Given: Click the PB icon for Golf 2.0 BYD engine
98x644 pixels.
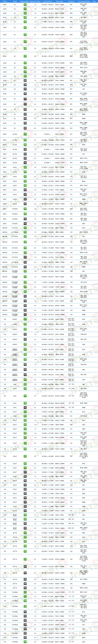Looking at the screenshot, I should (25, 463).
